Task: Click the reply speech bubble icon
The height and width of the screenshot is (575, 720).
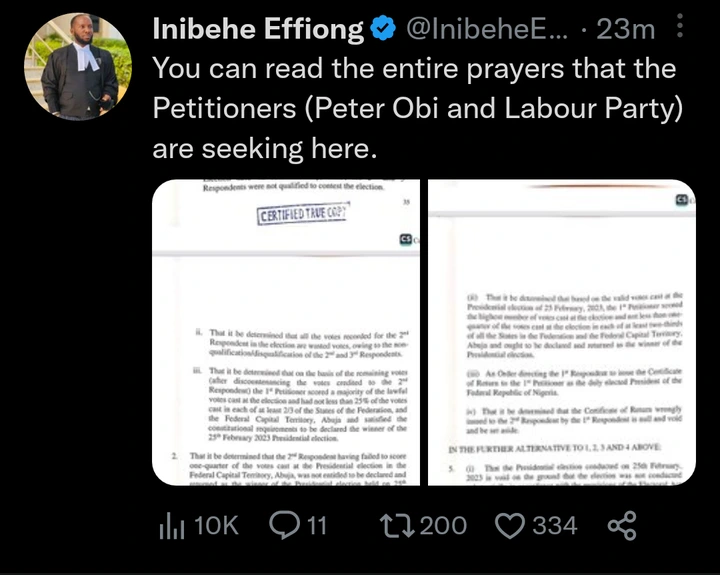Action: 283,525
